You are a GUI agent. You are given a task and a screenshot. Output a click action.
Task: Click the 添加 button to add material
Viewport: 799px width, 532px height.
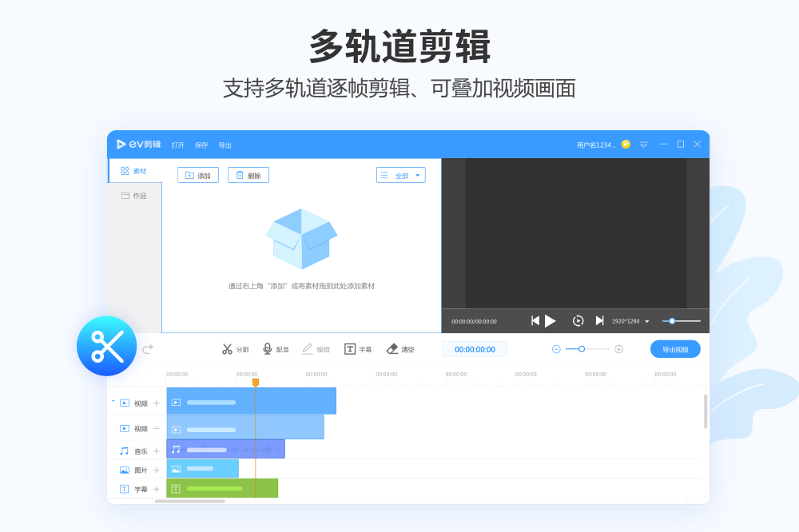198,175
